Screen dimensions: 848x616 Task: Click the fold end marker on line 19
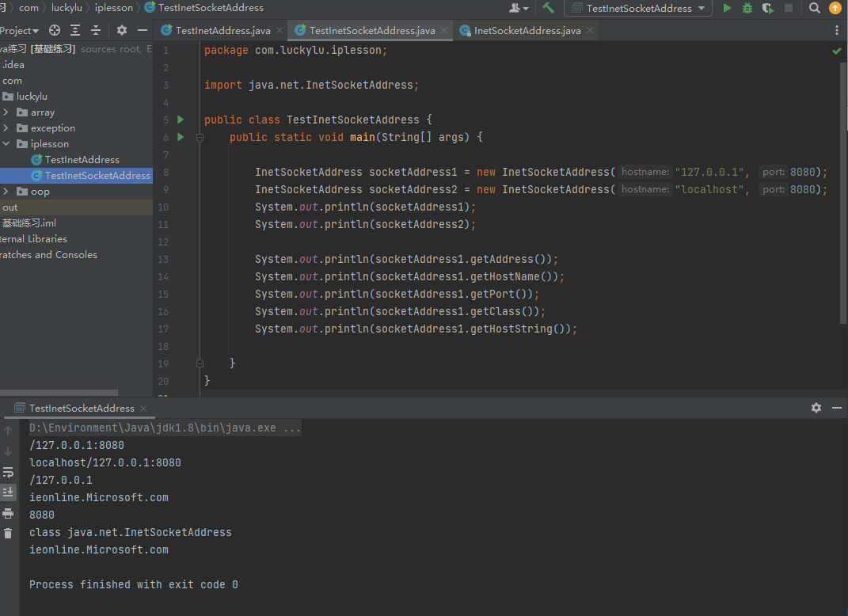point(200,363)
